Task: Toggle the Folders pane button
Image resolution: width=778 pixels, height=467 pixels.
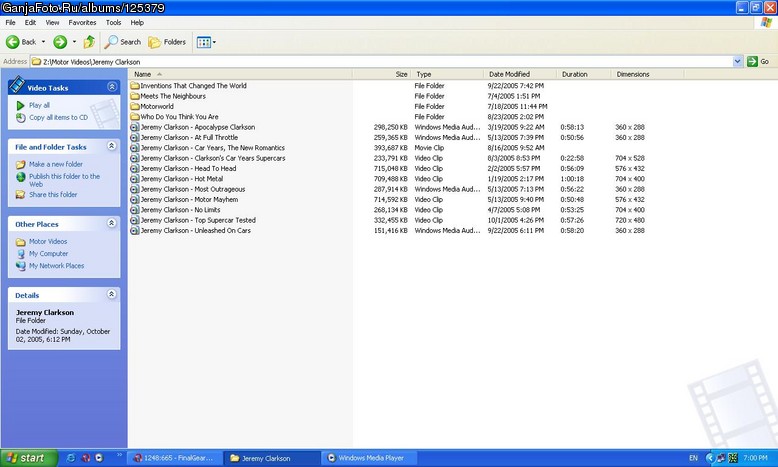Action: coord(167,42)
